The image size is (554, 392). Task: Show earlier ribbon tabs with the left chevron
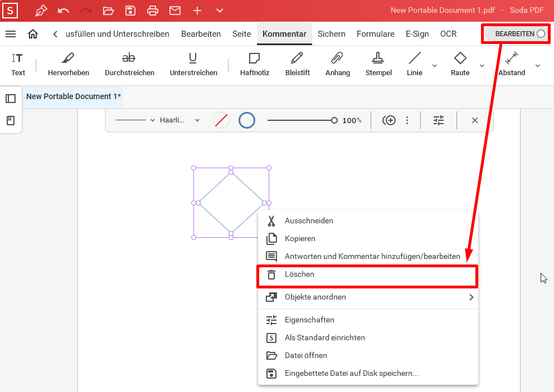pos(55,34)
